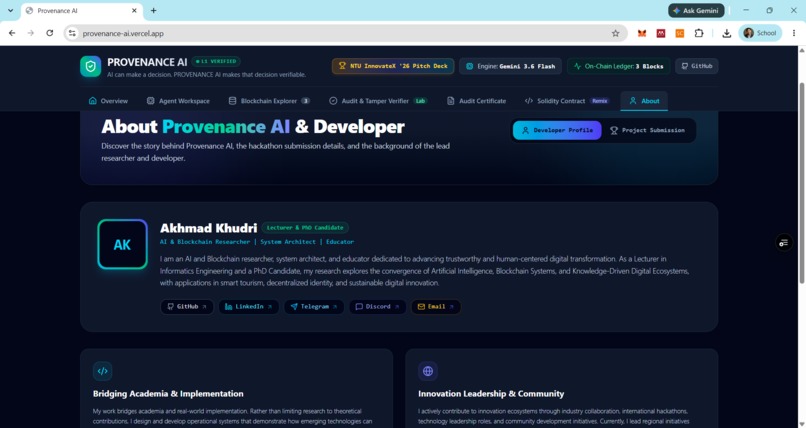The width and height of the screenshot is (806, 428).
Task: Close the Provenance AI browser tab
Action: pyautogui.click(x=135, y=10)
